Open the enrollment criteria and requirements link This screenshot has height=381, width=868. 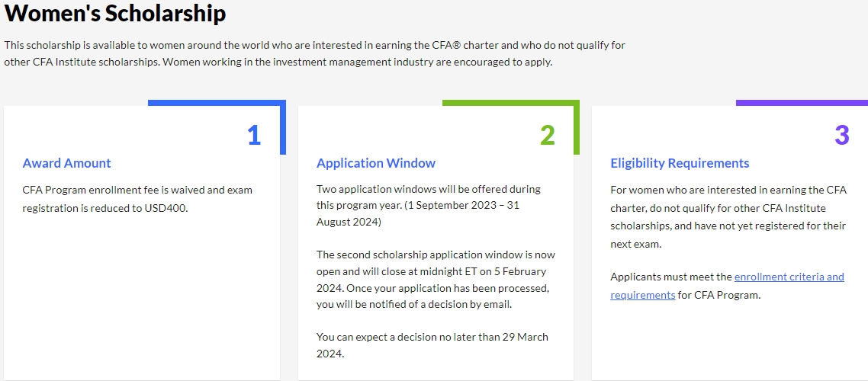[x=789, y=277]
